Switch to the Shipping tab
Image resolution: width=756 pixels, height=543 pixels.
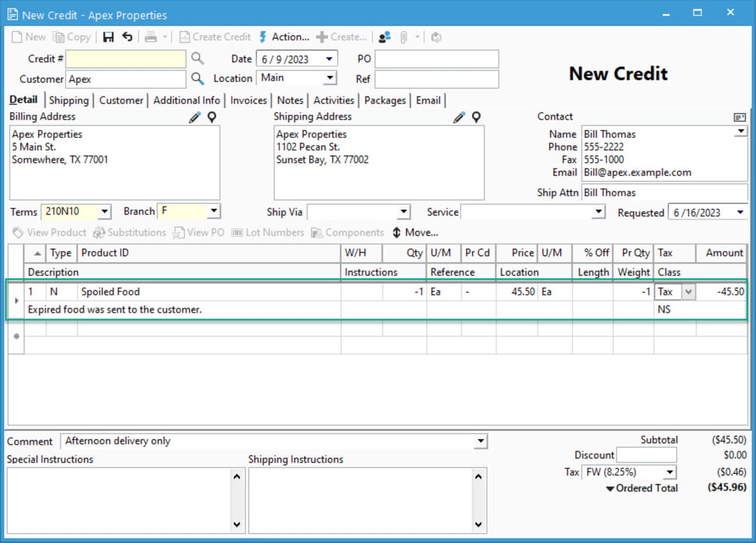pos(69,100)
